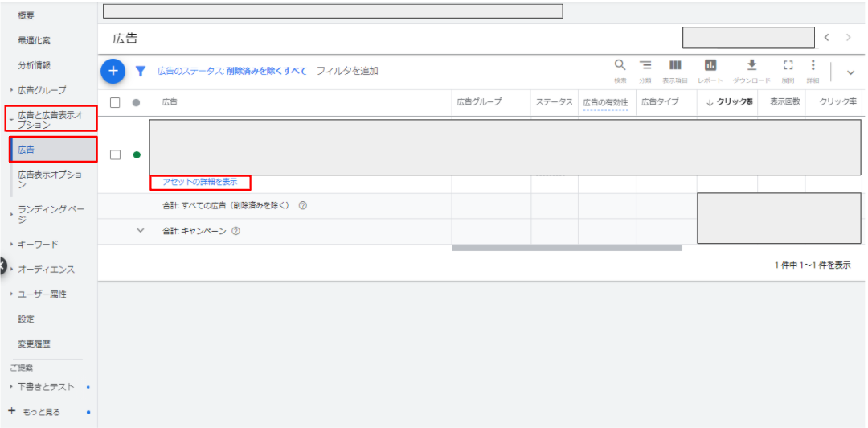Open the 検索 search tool
Image resolution: width=868 pixels, height=428 pixels.
(620, 68)
